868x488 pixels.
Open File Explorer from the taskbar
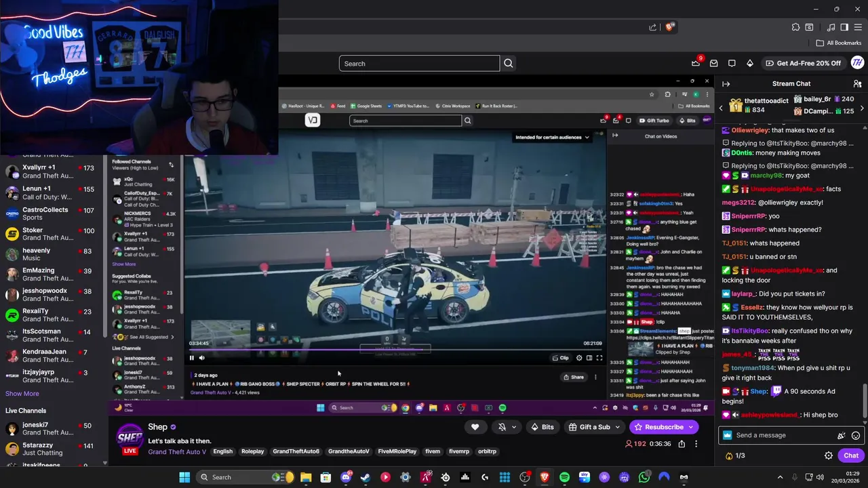(x=306, y=477)
